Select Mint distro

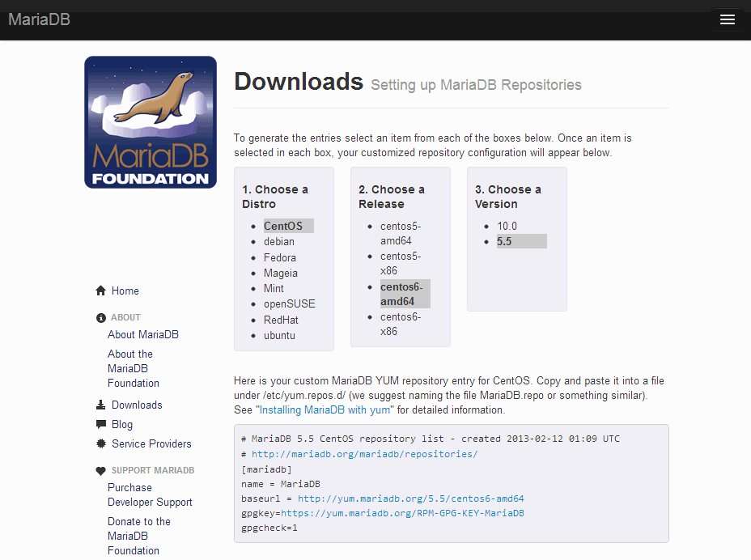[274, 288]
